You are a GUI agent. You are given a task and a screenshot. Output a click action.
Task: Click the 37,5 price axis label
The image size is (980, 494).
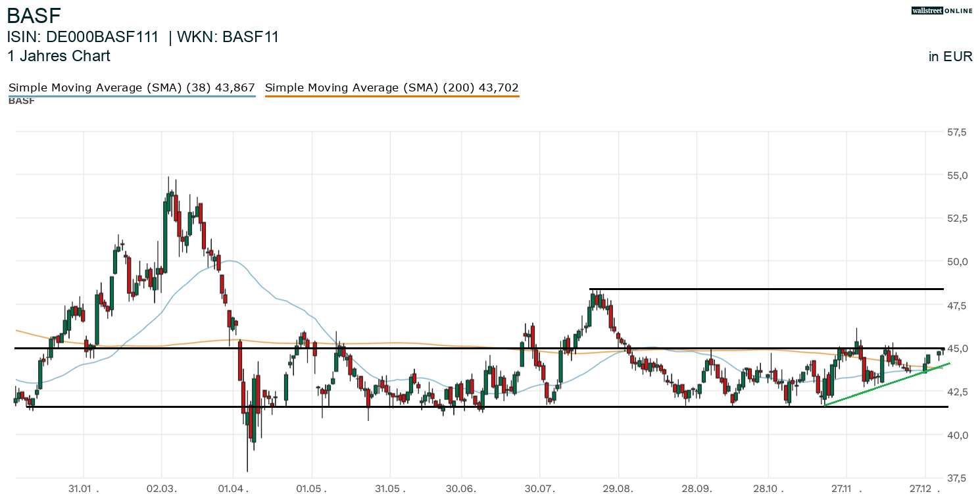pos(956,477)
